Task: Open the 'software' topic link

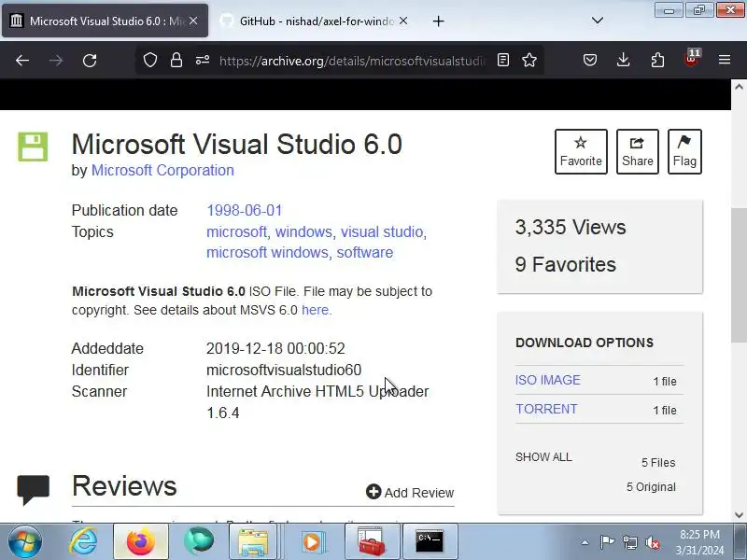Action: 365,252
